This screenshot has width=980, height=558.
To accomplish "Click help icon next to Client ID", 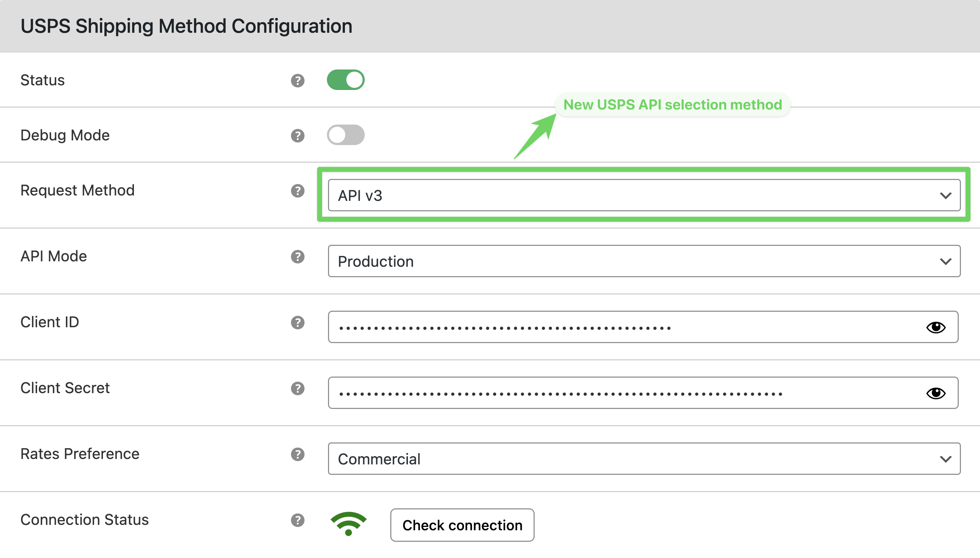I will click(297, 322).
